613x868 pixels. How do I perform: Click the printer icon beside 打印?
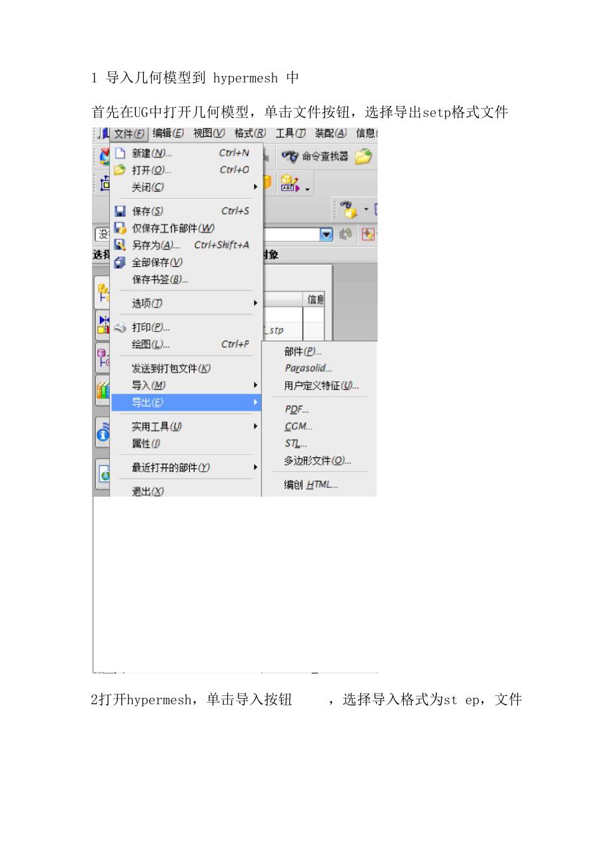pyautogui.click(x=120, y=327)
